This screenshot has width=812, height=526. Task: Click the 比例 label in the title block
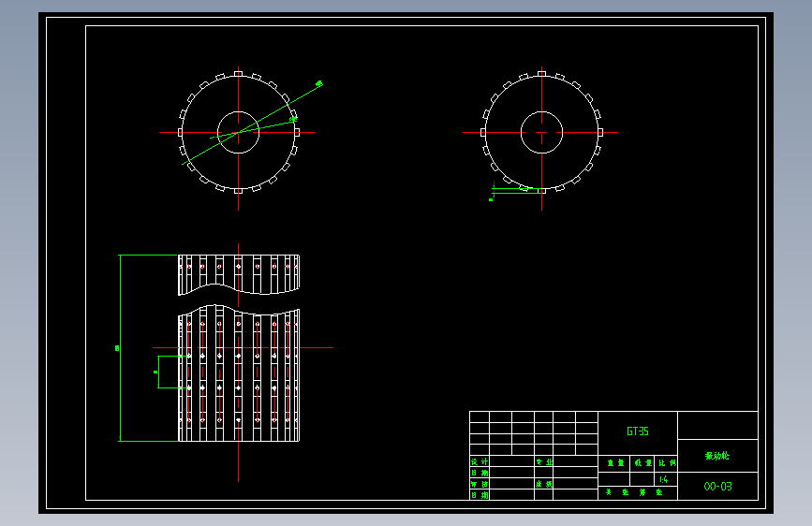click(x=667, y=463)
